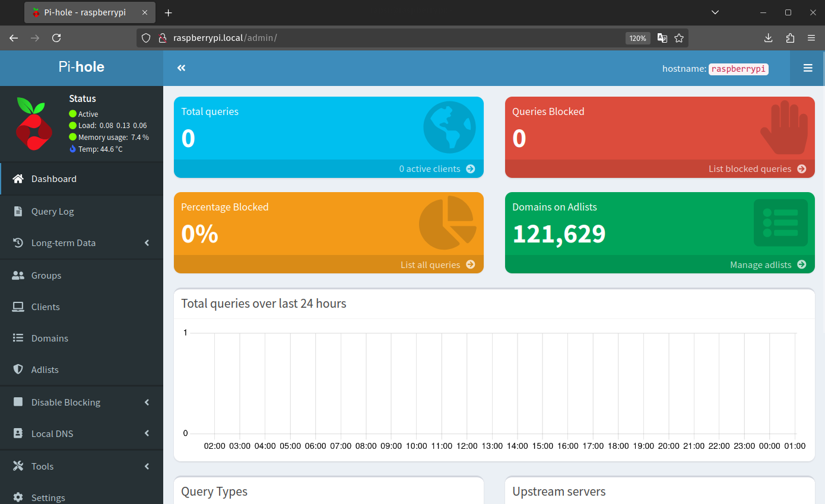The width and height of the screenshot is (825, 504).
Task: Click the globe icon in Total queries card
Action: (x=449, y=127)
